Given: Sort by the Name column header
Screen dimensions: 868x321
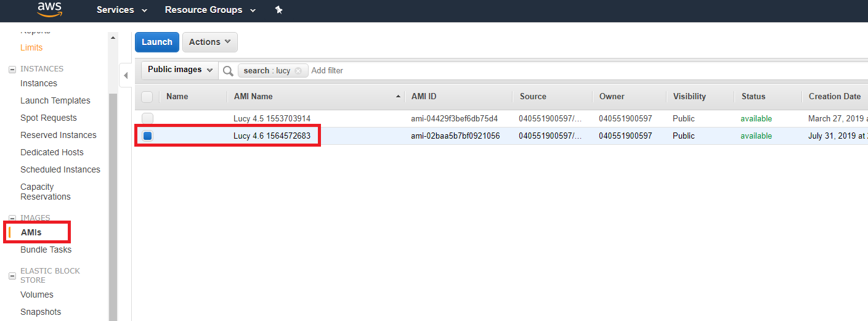Looking at the screenshot, I should (x=177, y=97).
